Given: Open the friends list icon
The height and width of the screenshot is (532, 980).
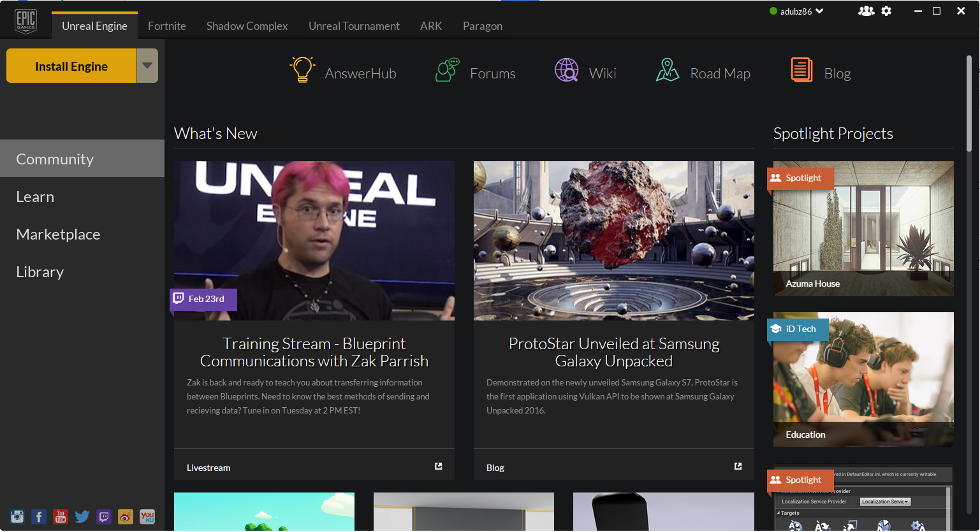Looking at the screenshot, I should pyautogui.click(x=866, y=11).
